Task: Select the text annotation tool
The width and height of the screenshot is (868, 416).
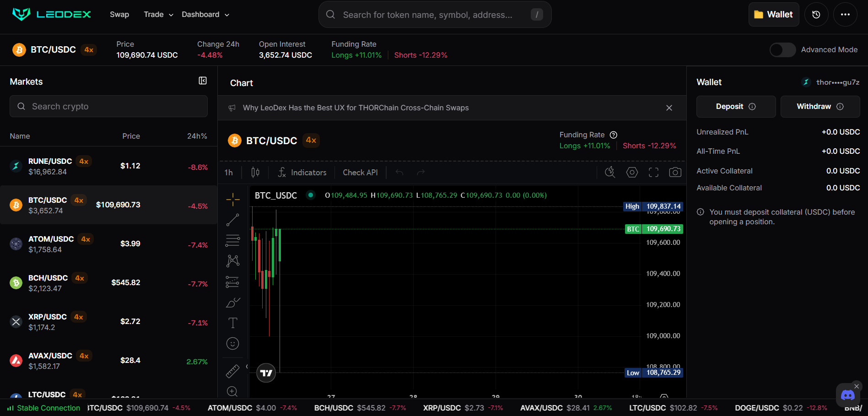Action: (x=232, y=323)
